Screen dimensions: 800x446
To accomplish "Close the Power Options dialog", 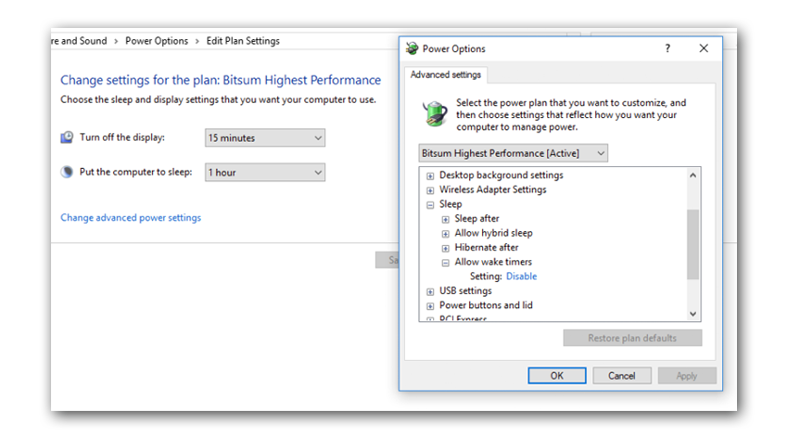I will tap(704, 48).
